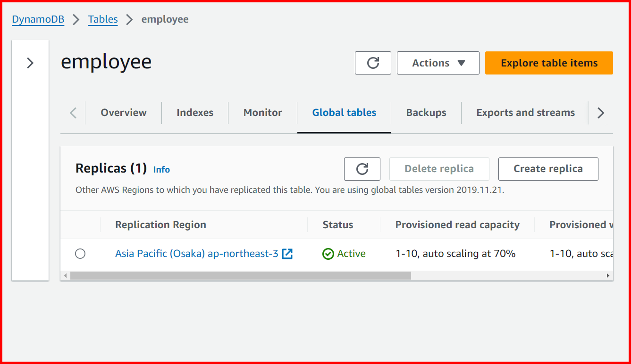
Task: Click the green Active status icon
Action: click(328, 254)
